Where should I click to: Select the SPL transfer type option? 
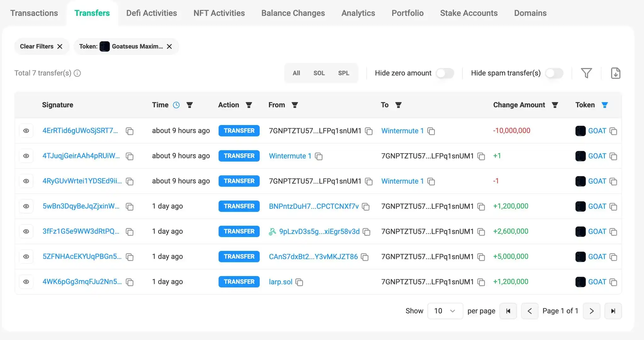(x=343, y=73)
